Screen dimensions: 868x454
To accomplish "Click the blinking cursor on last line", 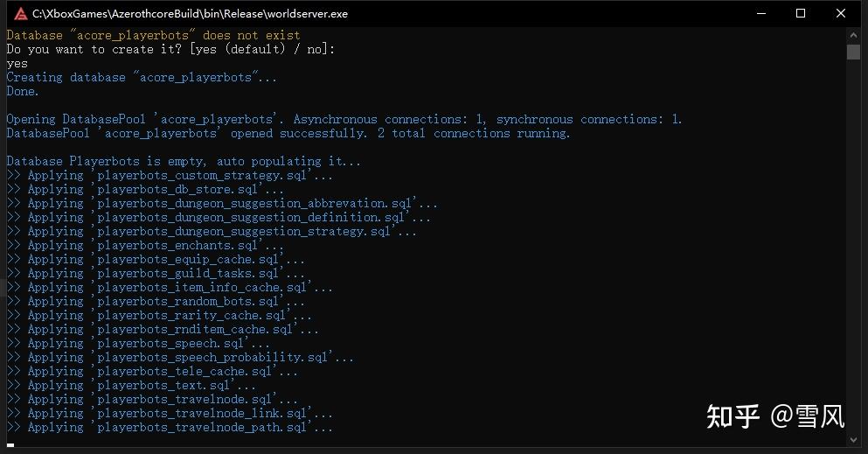I will point(10,444).
